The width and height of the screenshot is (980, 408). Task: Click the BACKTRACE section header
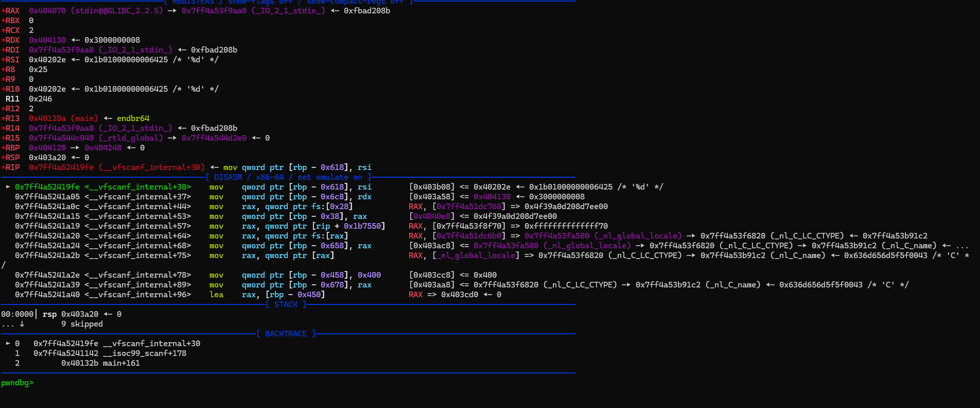286,334
